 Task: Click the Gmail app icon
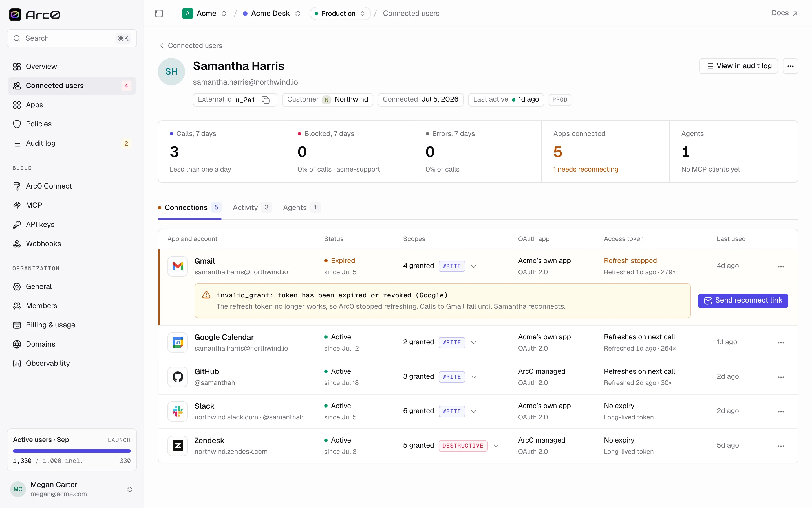[x=178, y=266]
